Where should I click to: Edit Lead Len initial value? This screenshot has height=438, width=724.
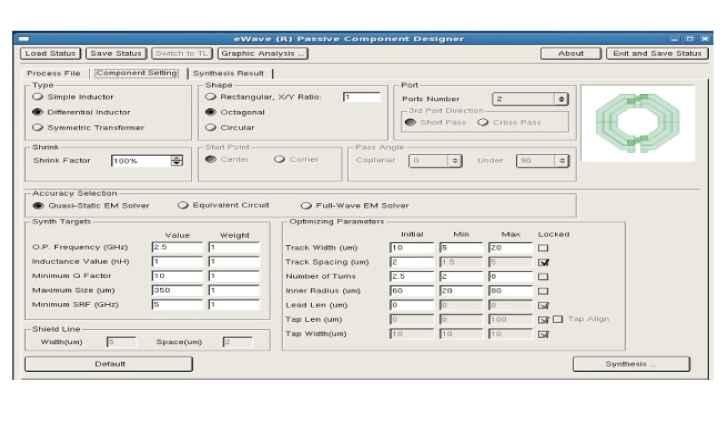[412, 305]
